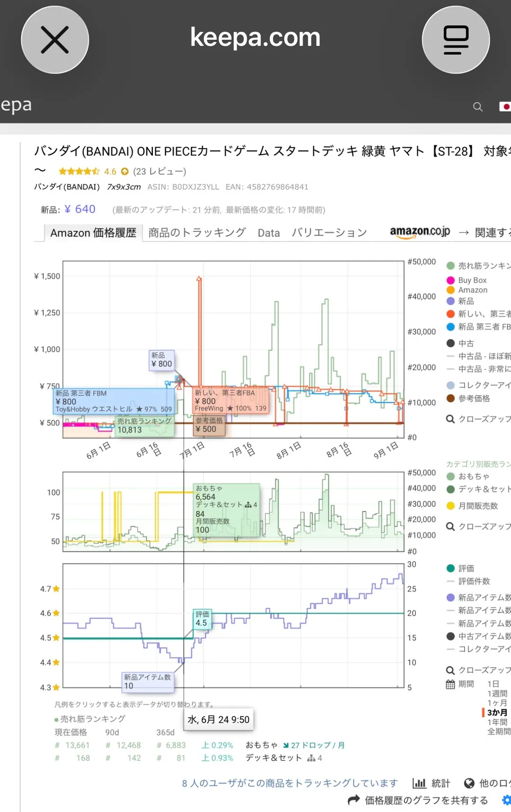511x812 pixels.
Task: Open 統計 bar chart statistics
Action: pyautogui.click(x=432, y=783)
